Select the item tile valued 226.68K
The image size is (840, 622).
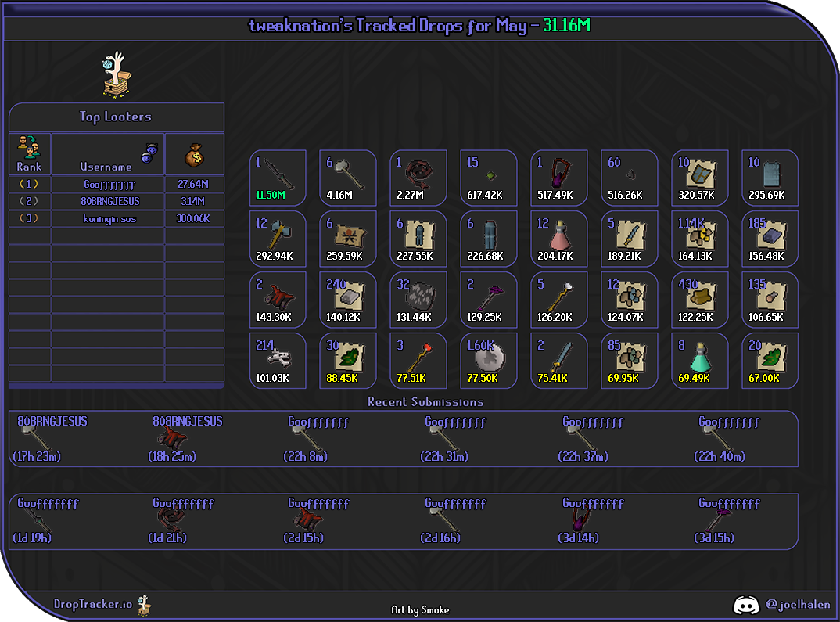click(489, 239)
